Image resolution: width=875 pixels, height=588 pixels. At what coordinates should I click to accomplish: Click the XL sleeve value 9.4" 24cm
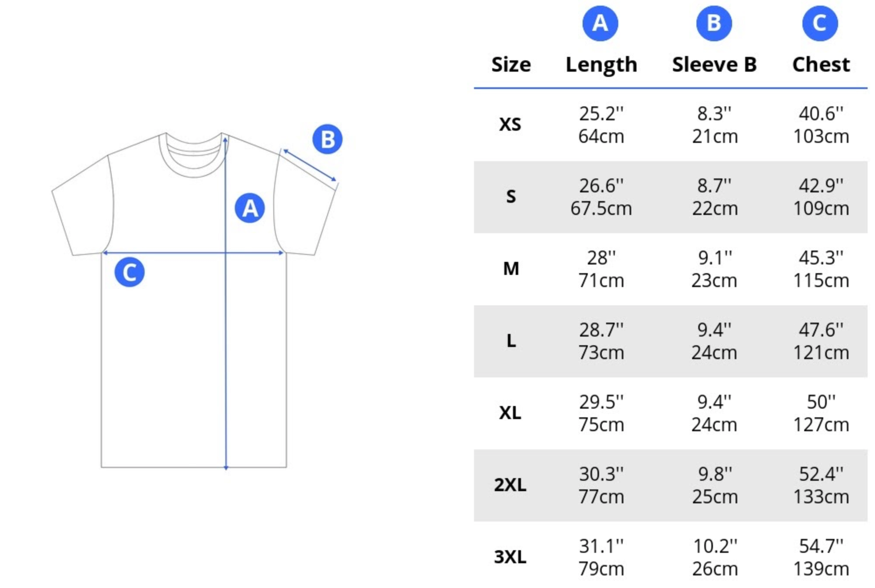pos(714,413)
